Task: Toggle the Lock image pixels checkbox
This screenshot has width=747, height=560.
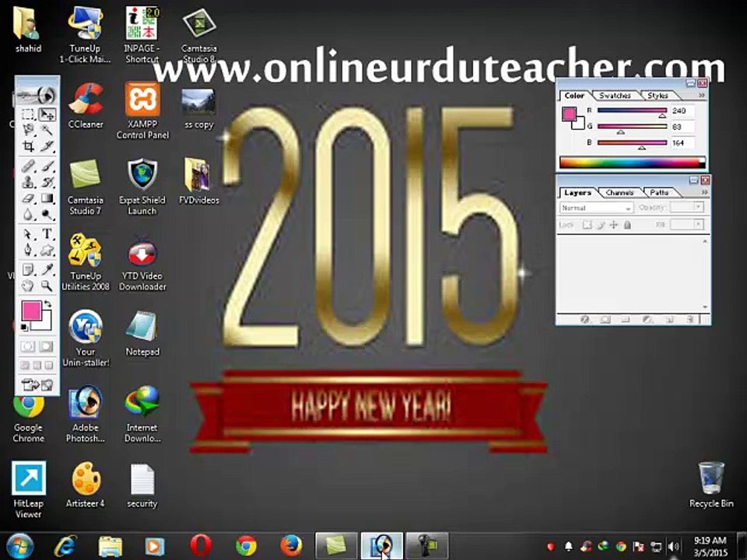Action: click(x=601, y=225)
